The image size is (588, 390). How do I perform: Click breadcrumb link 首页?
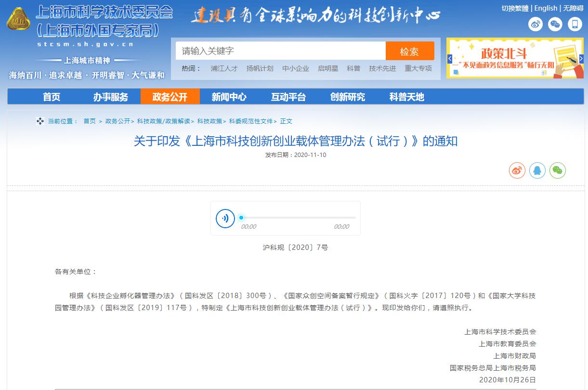click(x=90, y=121)
